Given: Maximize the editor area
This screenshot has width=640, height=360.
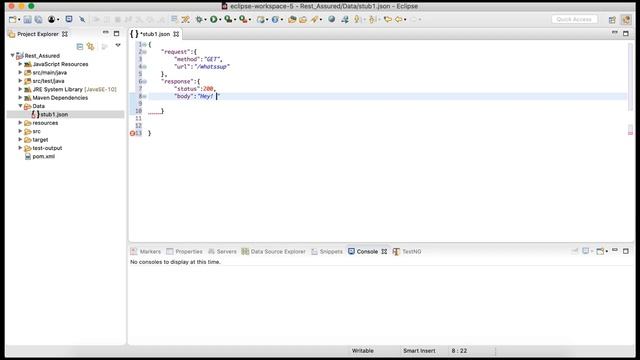Looking at the screenshot, I should coord(626,33).
